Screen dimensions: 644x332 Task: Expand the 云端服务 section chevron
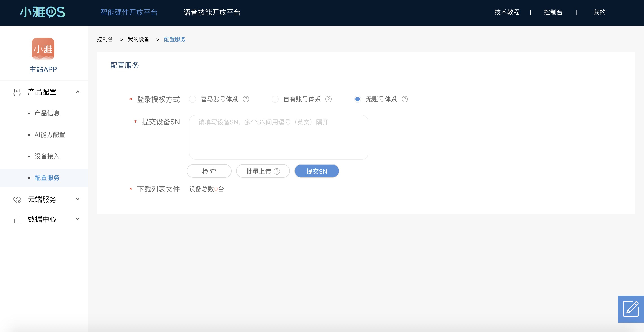[x=78, y=199]
